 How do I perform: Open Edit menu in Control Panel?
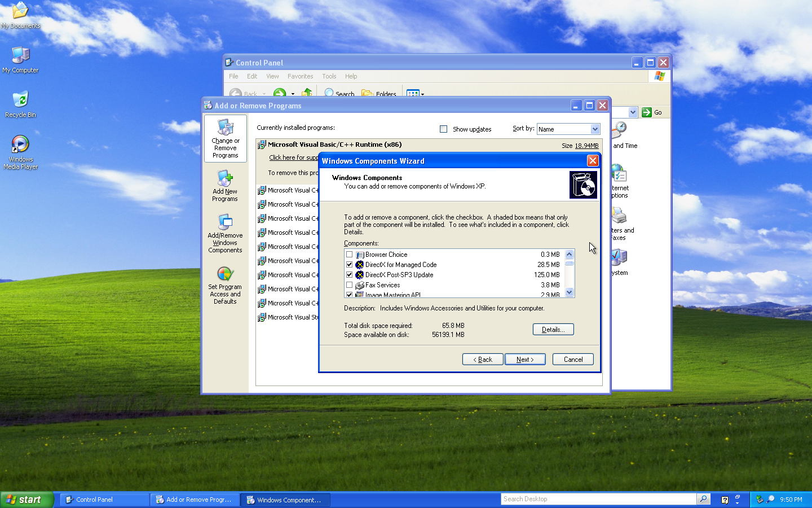[252, 76]
